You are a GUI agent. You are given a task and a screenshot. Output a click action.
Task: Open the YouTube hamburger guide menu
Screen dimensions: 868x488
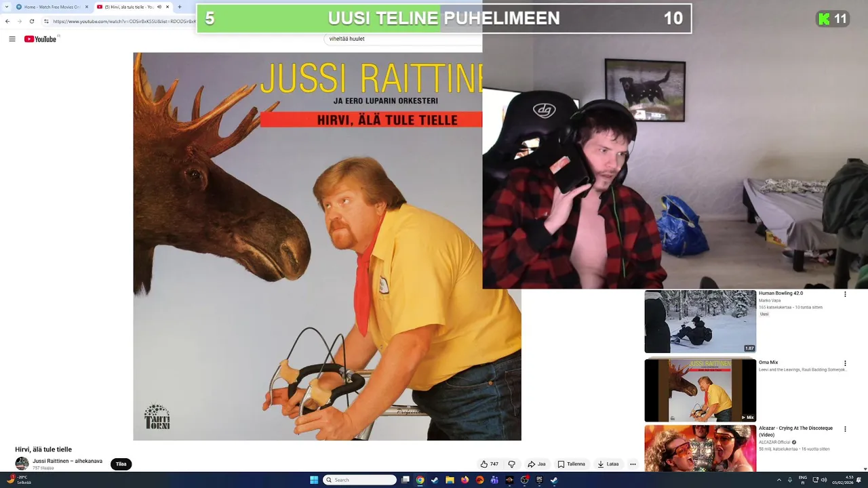click(x=12, y=39)
